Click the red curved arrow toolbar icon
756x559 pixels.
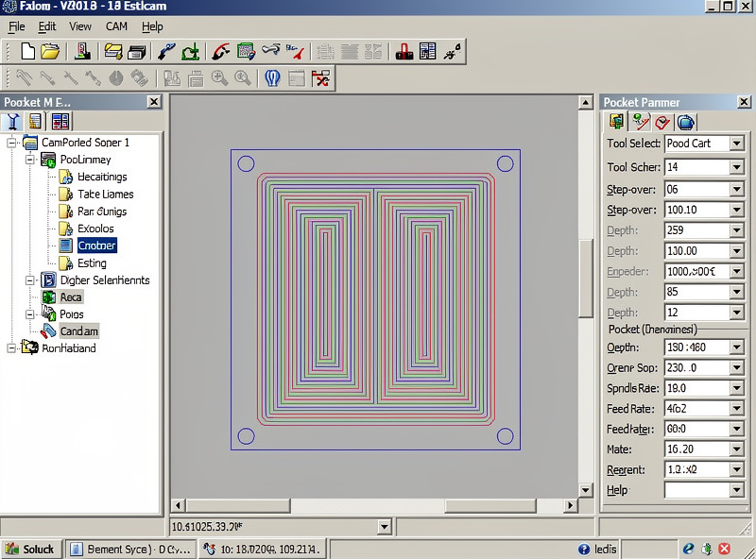tap(220, 51)
